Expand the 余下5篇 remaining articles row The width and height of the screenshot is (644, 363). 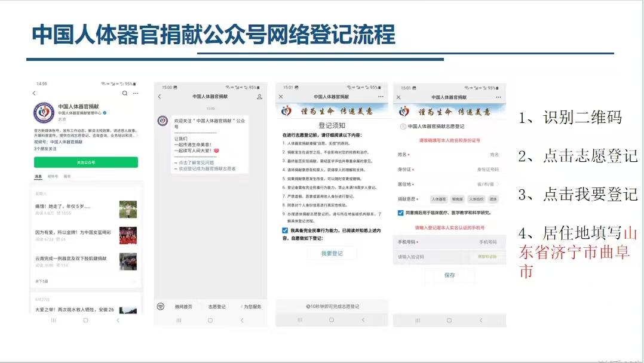41,281
